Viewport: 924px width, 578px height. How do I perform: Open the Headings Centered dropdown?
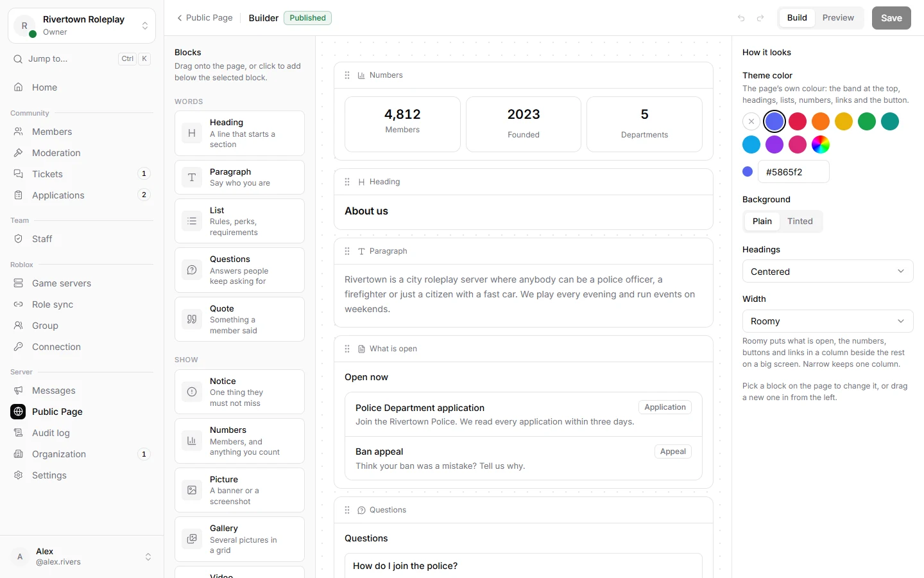click(x=828, y=272)
